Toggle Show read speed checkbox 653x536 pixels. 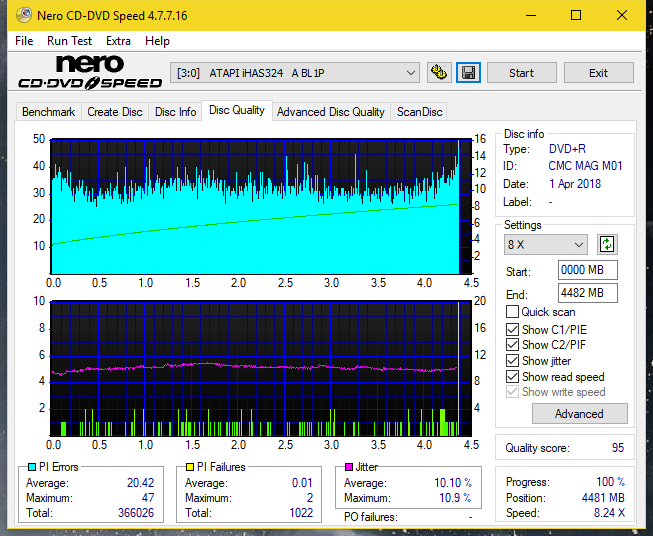(512, 376)
